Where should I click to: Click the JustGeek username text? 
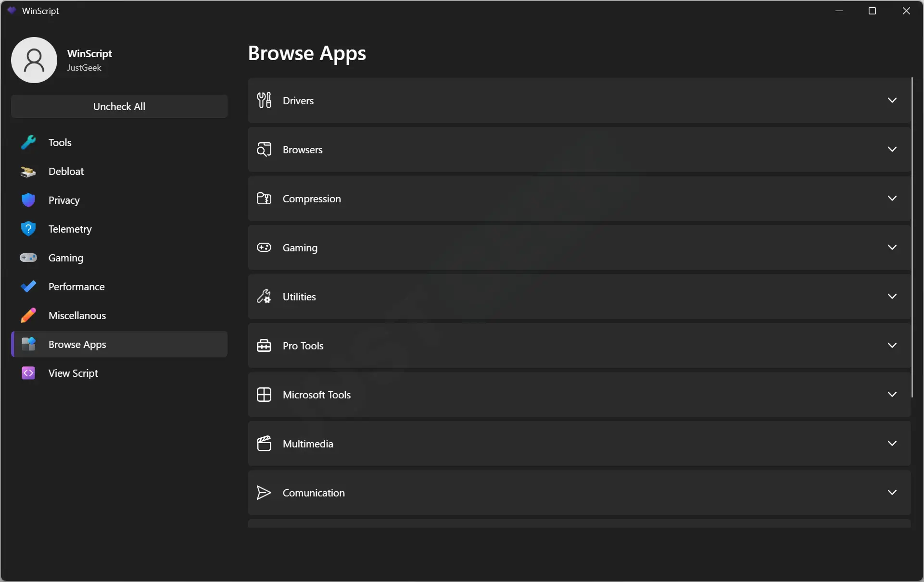[x=84, y=68]
